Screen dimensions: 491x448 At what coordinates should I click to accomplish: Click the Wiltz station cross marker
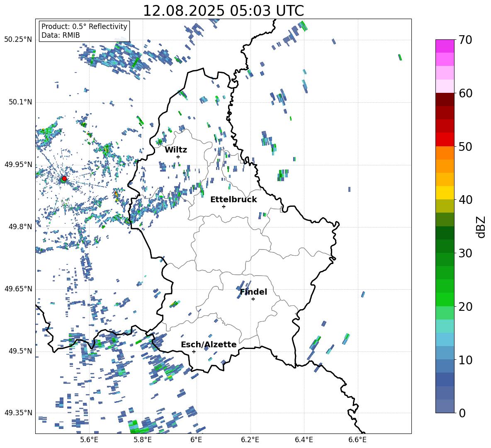pyautogui.click(x=178, y=157)
